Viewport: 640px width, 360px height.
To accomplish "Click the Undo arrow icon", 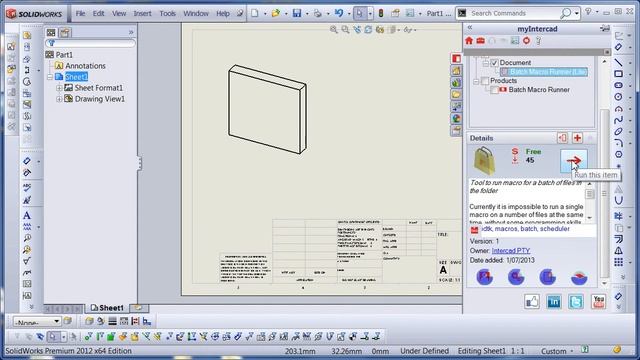I will point(339,13).
